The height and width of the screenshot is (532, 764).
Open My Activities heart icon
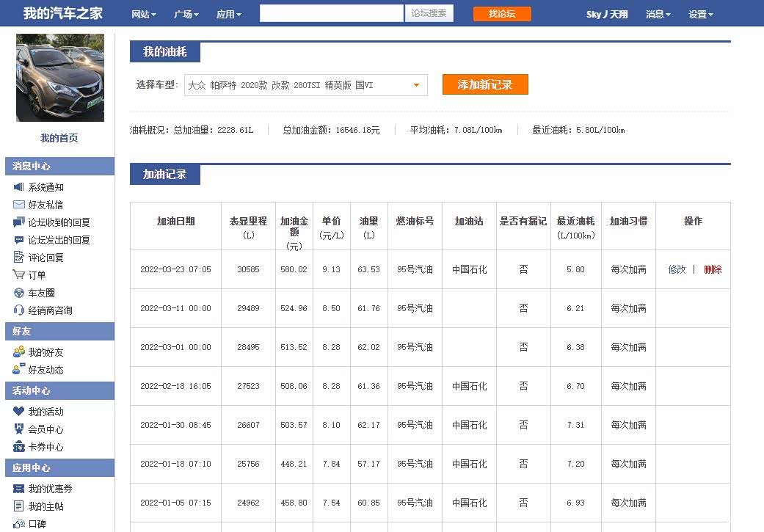19,412
